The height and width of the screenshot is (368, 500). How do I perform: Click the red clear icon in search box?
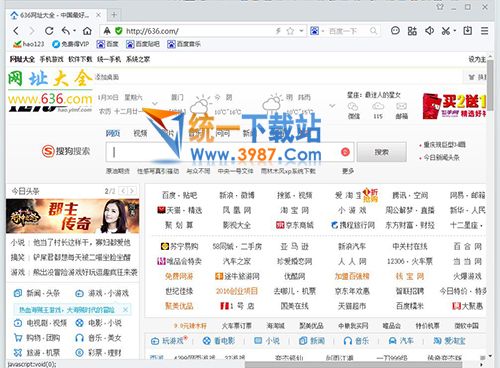coord(345,152)
